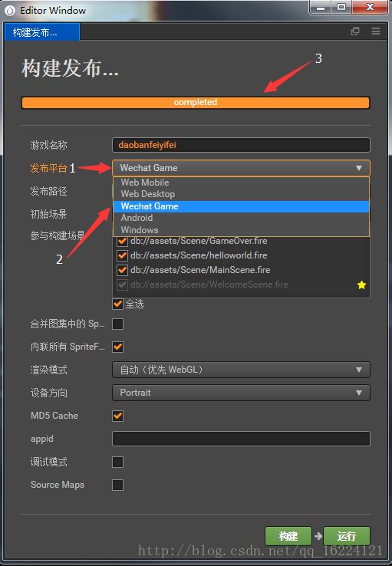The height and width of the screenshot is (566, 392).
Task: Choose Wechat Game from platform list
Action: point(241,206)
